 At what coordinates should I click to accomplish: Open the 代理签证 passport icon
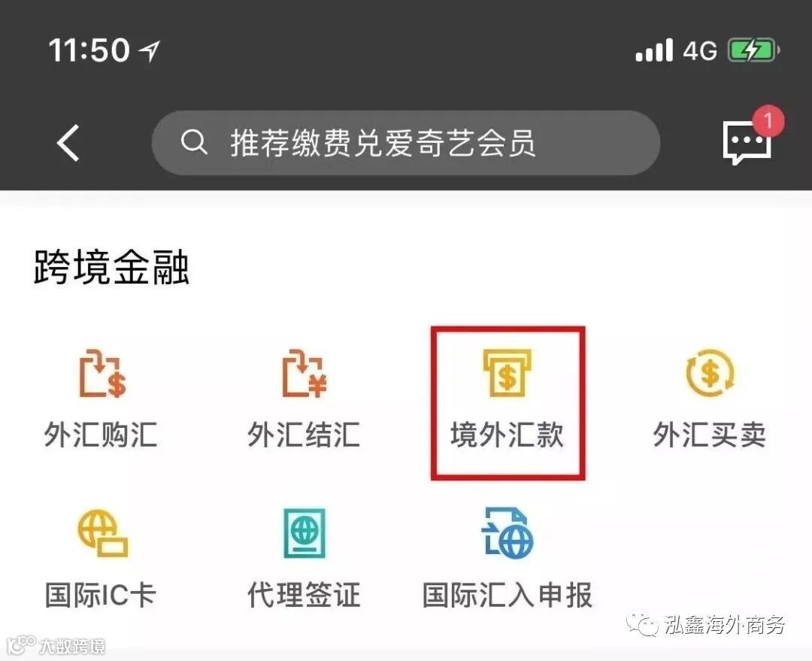[x=304, y=533]
